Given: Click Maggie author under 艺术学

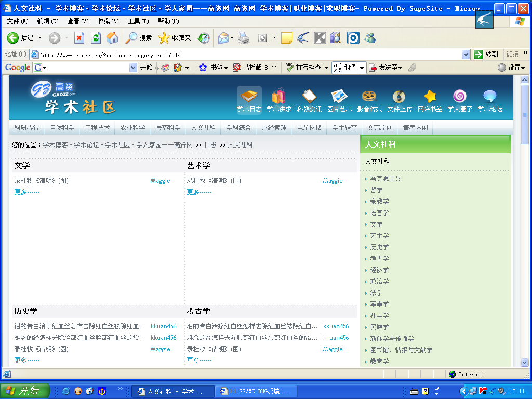Looking at the screenshot, I should 333,181.
